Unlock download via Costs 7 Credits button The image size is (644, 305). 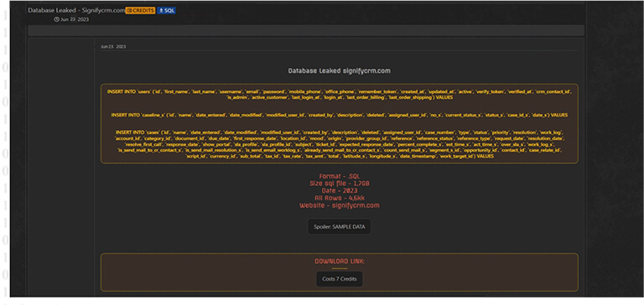(x=340, y=279)
